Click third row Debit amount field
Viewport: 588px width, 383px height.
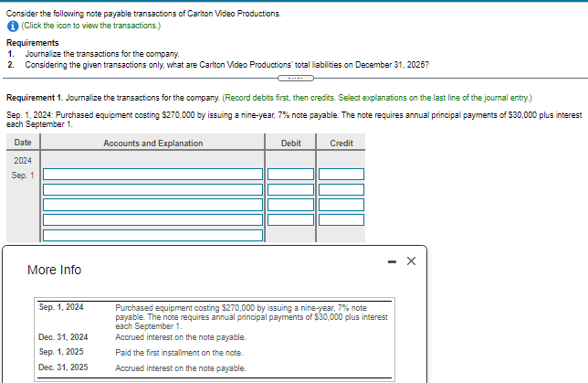(290, 205)
